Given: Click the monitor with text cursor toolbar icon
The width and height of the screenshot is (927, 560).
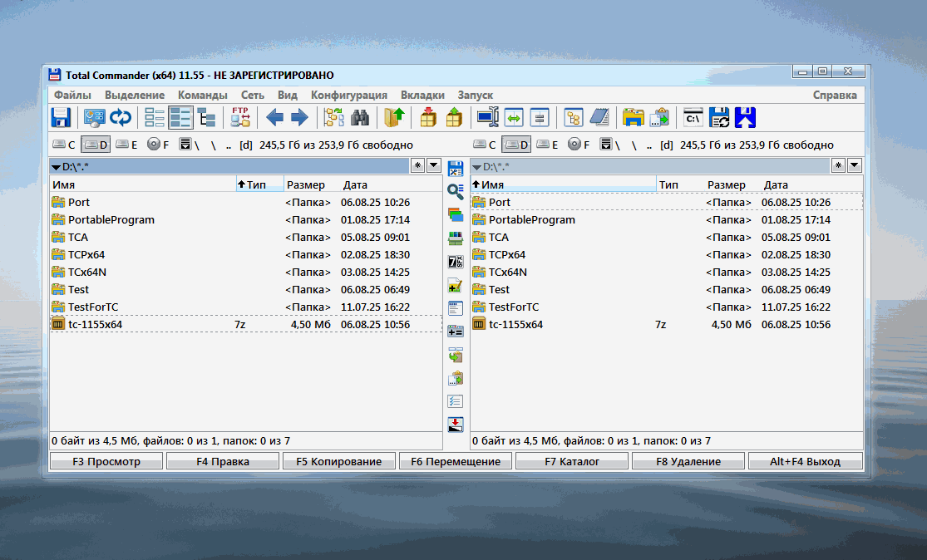Looking at the screenshot, I should [488, 117].
